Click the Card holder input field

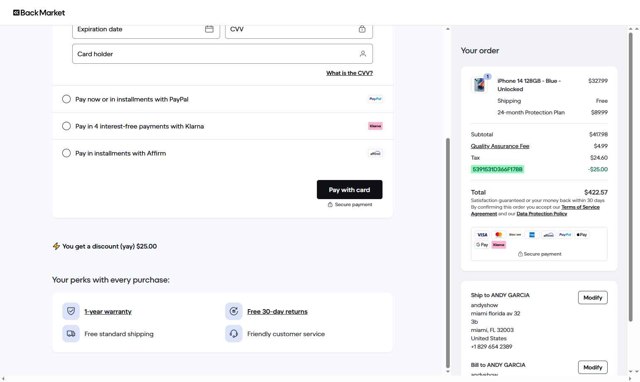(x=222, y=54)
